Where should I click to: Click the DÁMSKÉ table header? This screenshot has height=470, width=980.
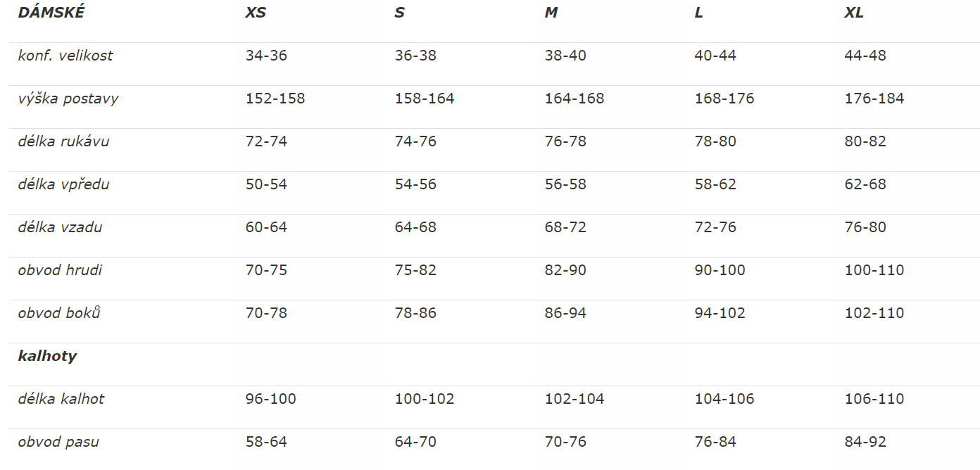pos(51,13)
